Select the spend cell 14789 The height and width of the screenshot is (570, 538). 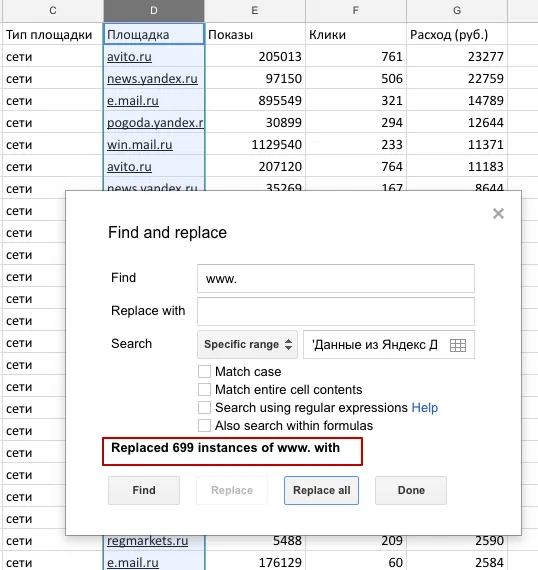[x=457, y=100]
